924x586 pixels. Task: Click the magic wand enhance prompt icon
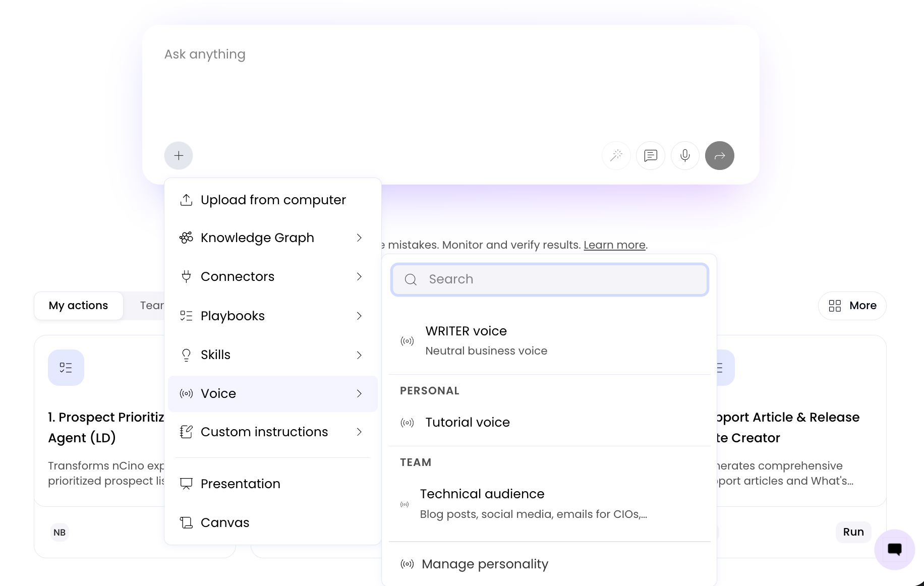click(616, 155)
